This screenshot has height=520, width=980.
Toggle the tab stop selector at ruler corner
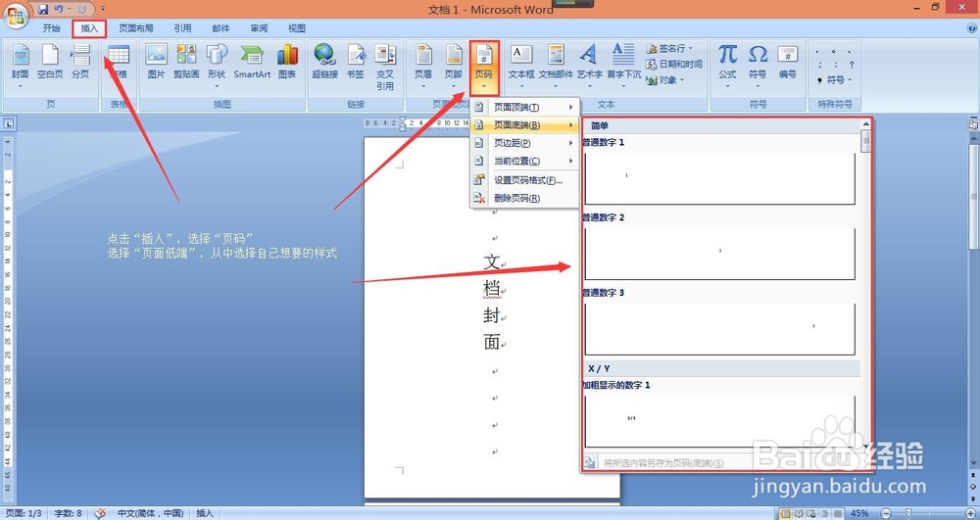tap(9, 123)
